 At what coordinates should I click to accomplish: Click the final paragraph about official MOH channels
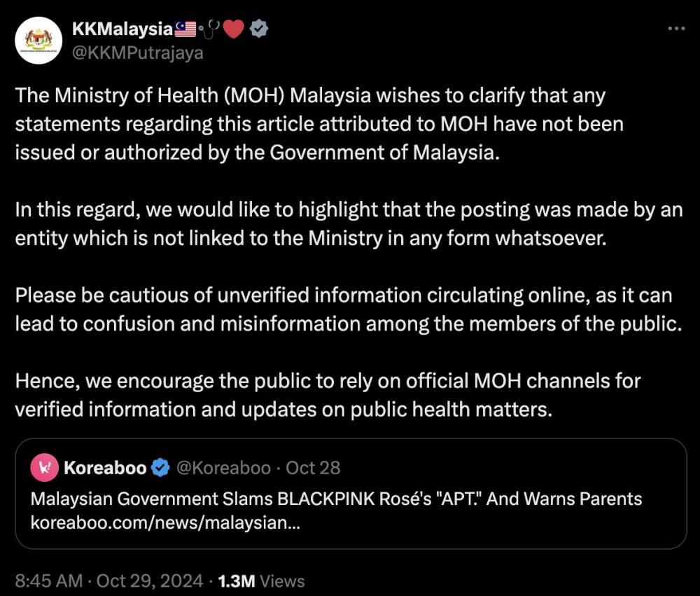328,396
